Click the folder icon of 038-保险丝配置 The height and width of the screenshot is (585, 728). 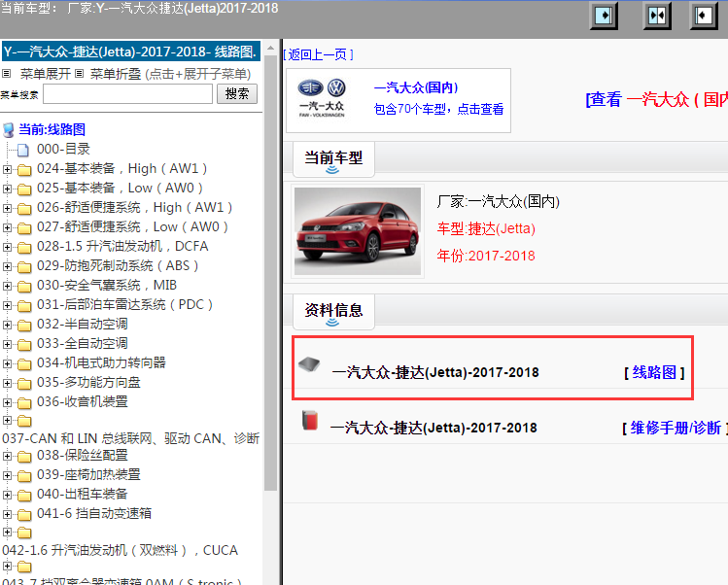pos(24,457)
